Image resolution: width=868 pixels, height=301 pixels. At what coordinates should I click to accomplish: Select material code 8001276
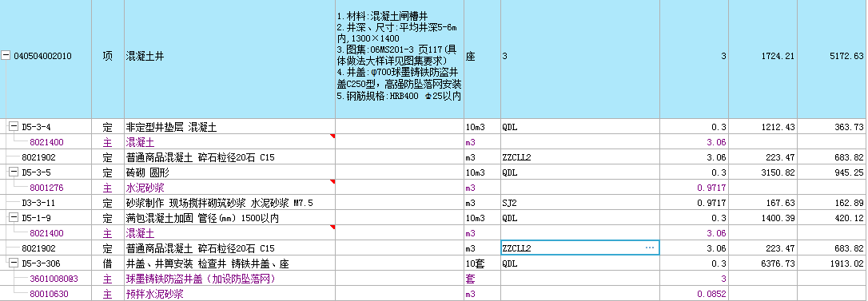(x=46, y=188)
